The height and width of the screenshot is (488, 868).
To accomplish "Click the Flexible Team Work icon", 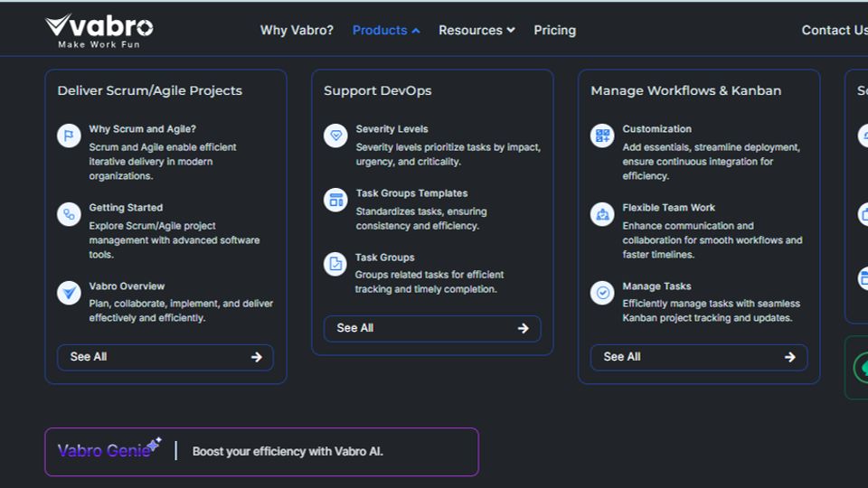I will [602, 214].
